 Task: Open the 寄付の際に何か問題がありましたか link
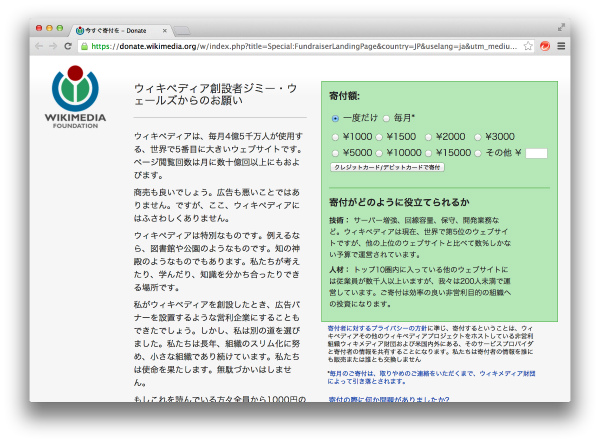tap(389, 399)
